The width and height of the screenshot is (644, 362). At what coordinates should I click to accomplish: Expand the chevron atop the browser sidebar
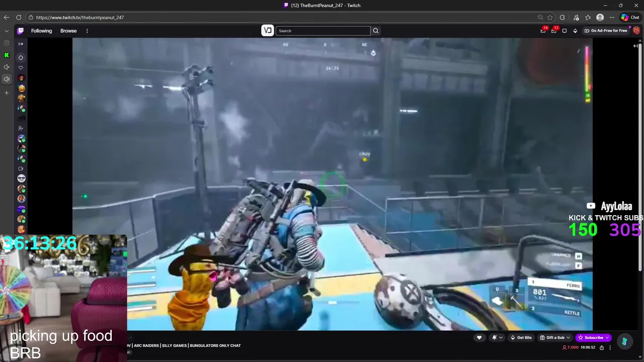[x=7, y=31]
